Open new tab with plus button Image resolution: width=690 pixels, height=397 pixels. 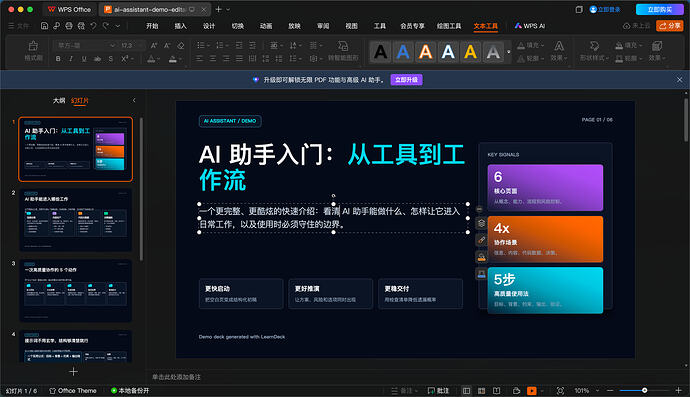[218, 9]
